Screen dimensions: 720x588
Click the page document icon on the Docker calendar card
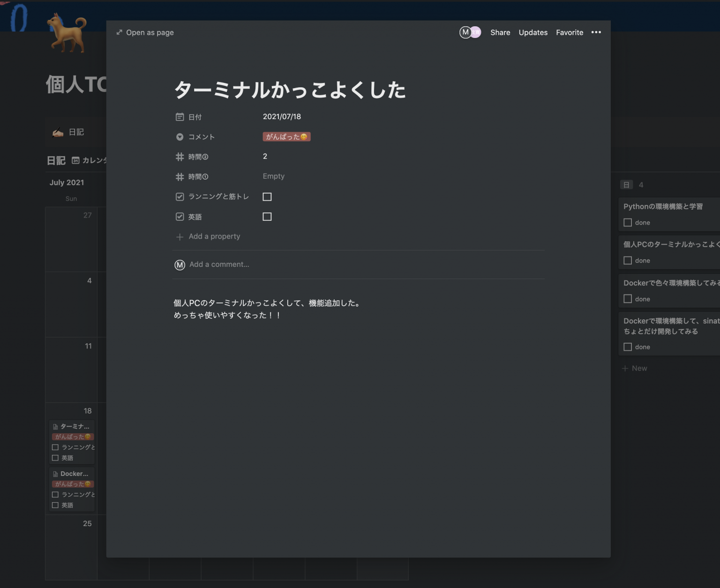pos(55,473)
